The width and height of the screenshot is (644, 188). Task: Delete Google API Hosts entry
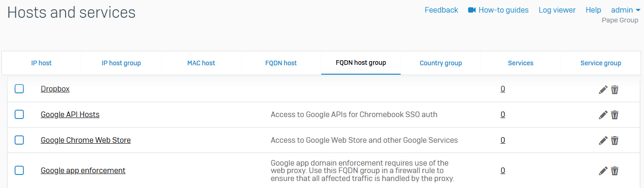[615, 115]
